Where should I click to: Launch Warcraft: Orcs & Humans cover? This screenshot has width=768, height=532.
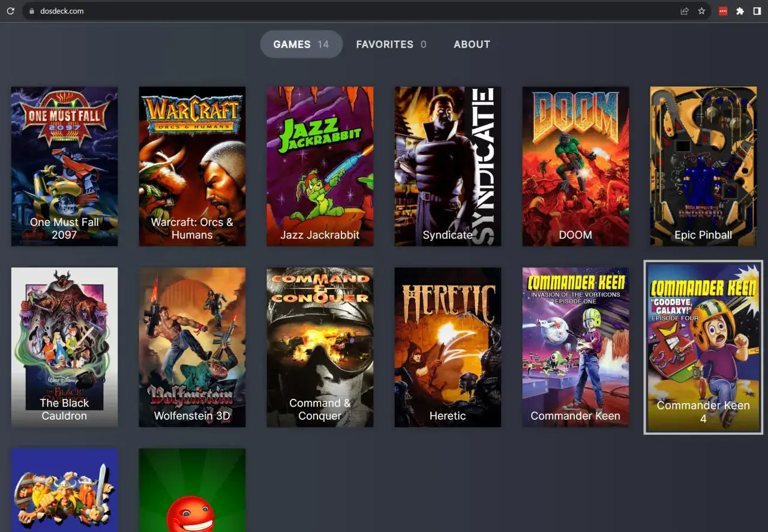coord(192,166)
